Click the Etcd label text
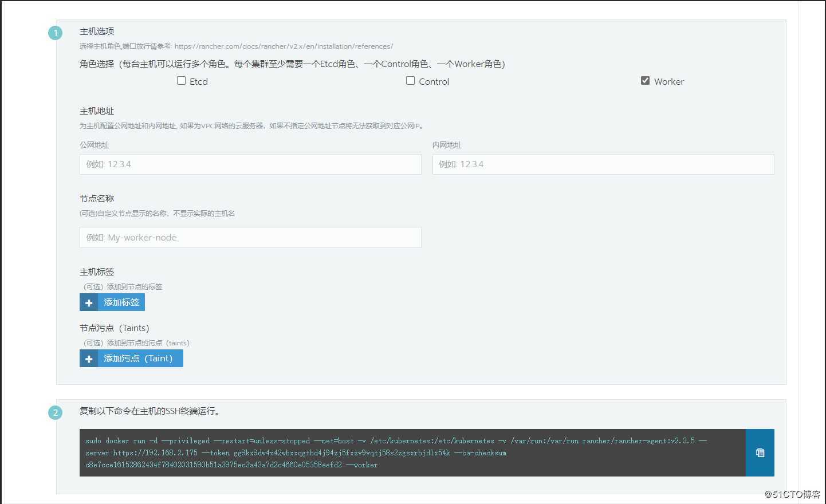The height and width of the screenshot is (504, 826). [x=199, y=81]
